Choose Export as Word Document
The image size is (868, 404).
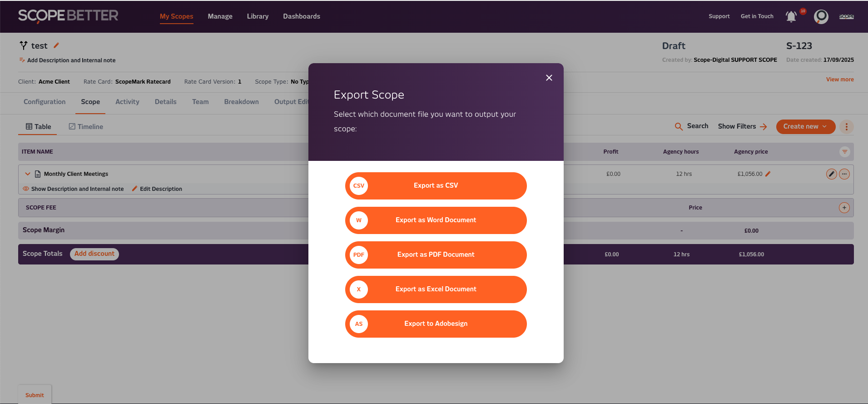click(x=436, y=220)
